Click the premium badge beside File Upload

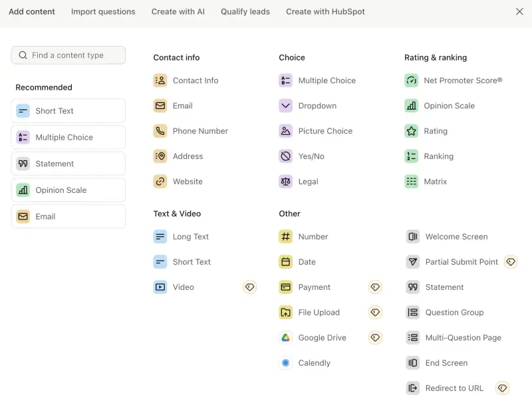(375, 313)
